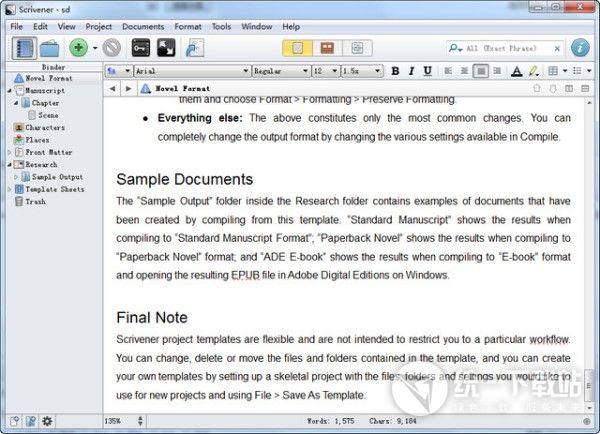Image resolution: width=600 pixels, height=434 pixels.
Task: Collapse the Research tree node
Action: tap(10, 165)
